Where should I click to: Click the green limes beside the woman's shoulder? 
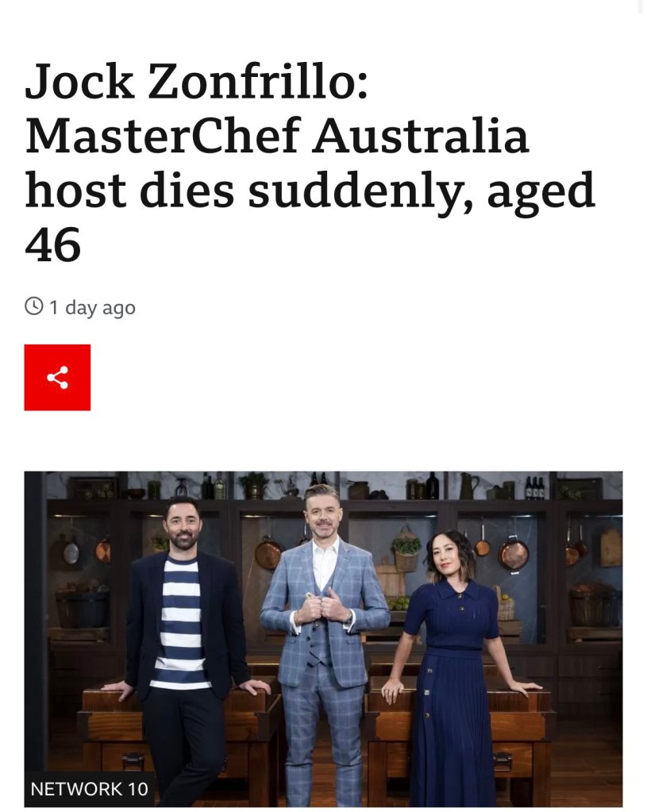tap(398, 603)
